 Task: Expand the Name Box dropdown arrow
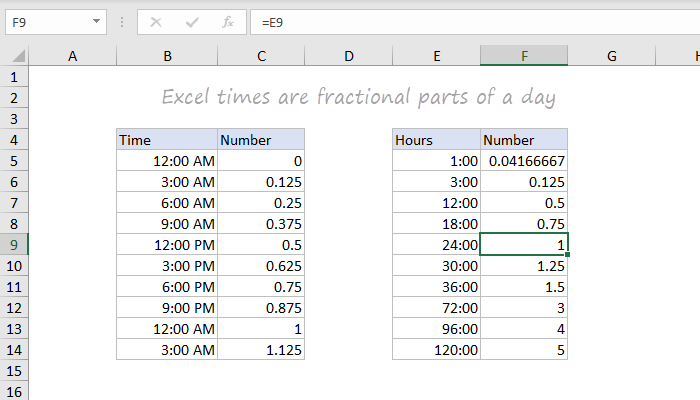click(x=96, y=21)
